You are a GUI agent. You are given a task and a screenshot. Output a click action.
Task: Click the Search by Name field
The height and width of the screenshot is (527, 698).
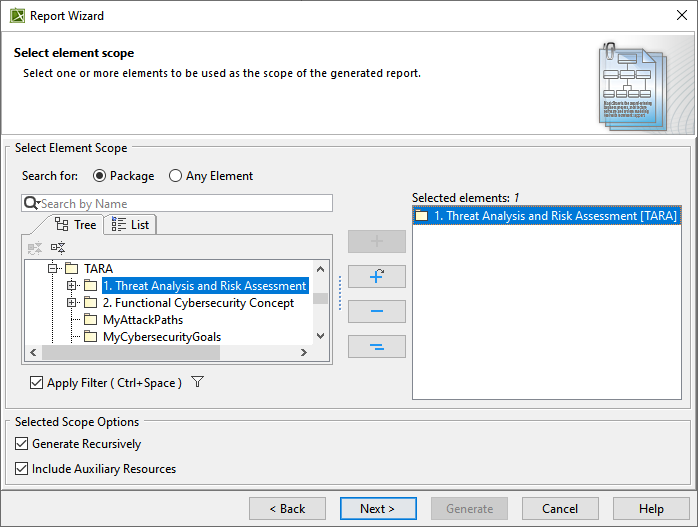point(185,203)
